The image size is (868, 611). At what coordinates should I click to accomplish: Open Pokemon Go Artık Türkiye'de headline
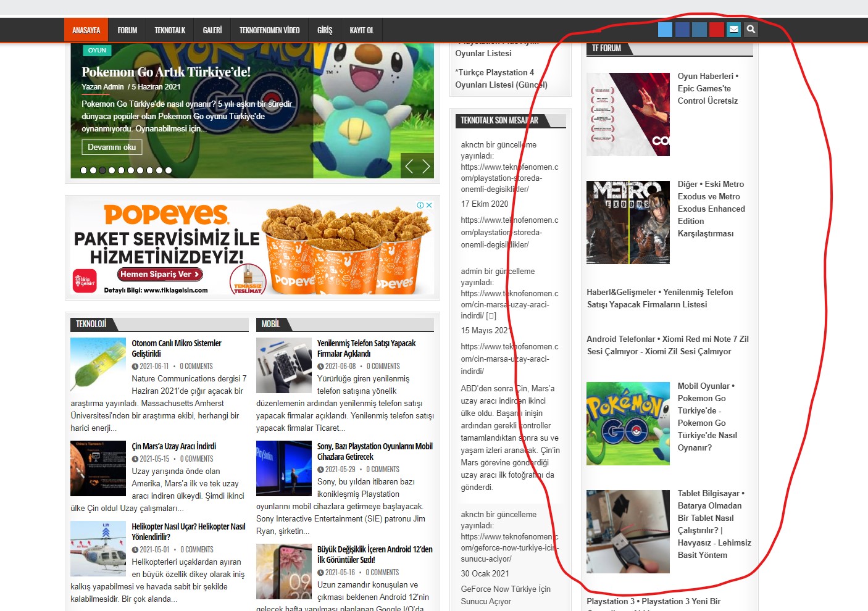pyautogui.click(x=166, y=72)
